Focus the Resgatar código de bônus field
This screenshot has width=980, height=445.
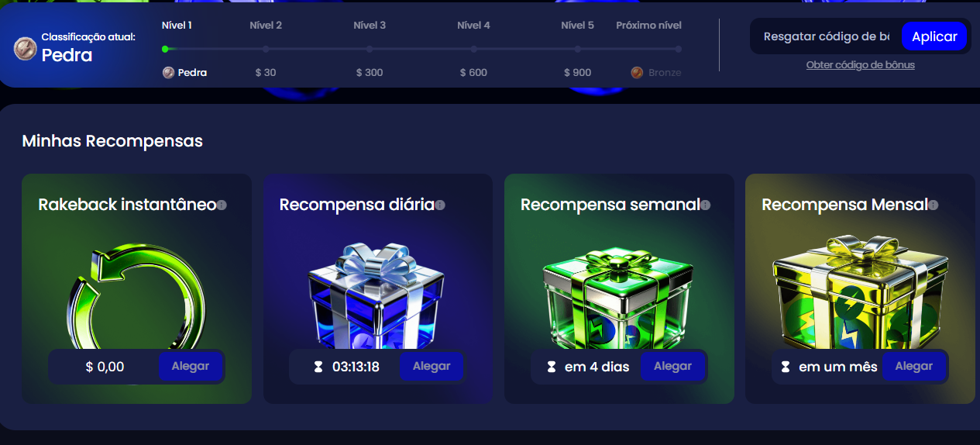826,36
